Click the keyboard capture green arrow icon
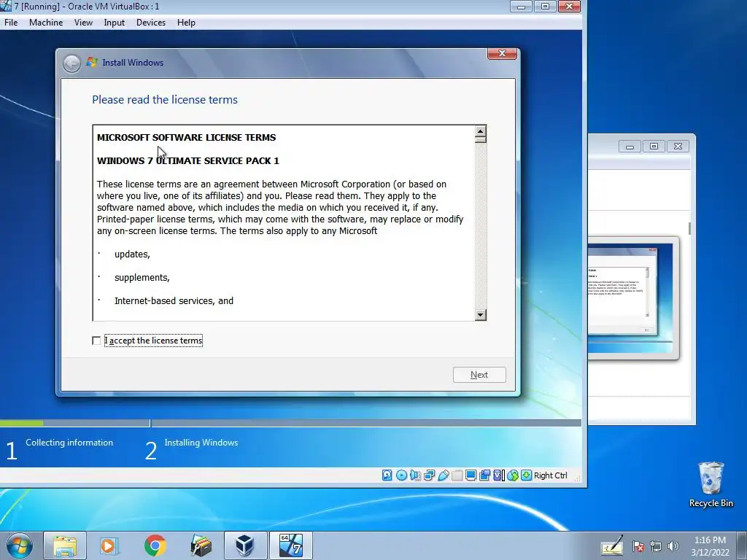Screen dimensions: 747x560 [526, 475]
